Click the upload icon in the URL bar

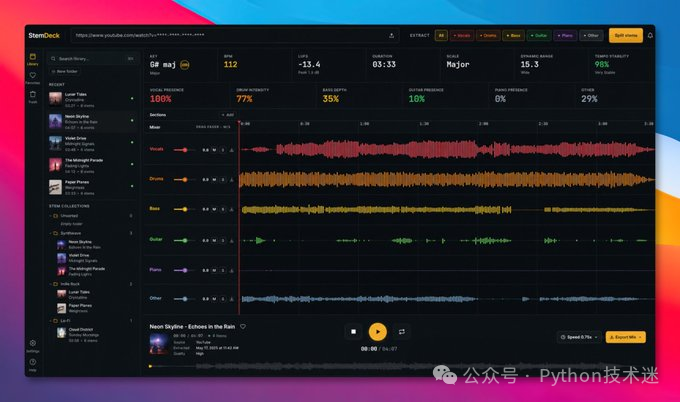(391, 36)
